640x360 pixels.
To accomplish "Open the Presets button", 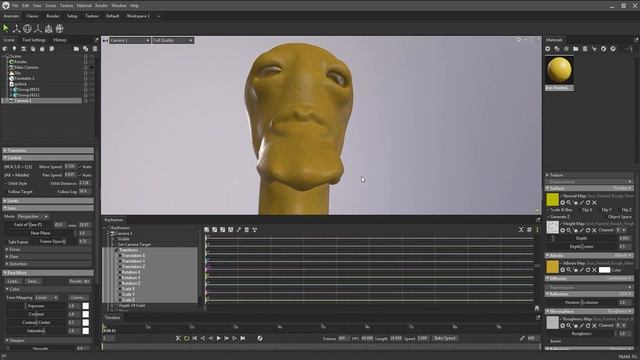I will pyautogui.click(x=79, y=281).
